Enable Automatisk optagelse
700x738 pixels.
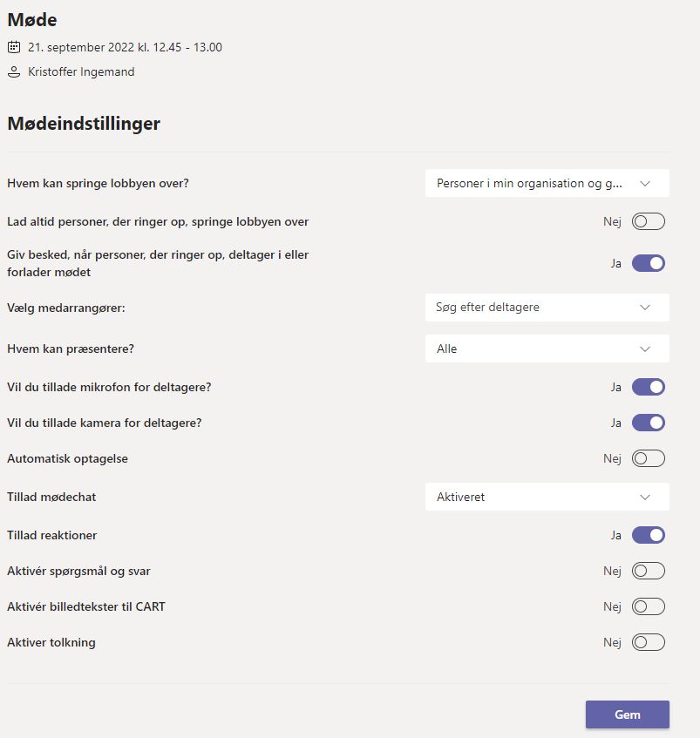pos(647,457)
